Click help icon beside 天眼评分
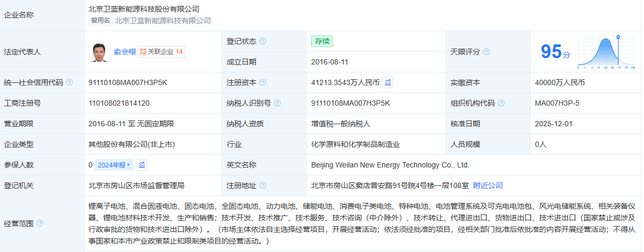644x252 pixels. coord(486,52)
